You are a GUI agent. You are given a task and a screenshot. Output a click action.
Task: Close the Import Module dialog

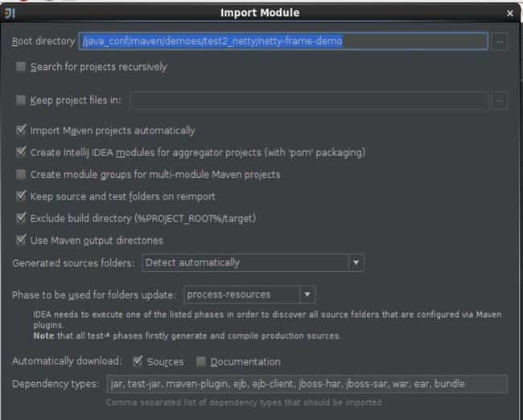pyautogui.click(x=509, y=14)
